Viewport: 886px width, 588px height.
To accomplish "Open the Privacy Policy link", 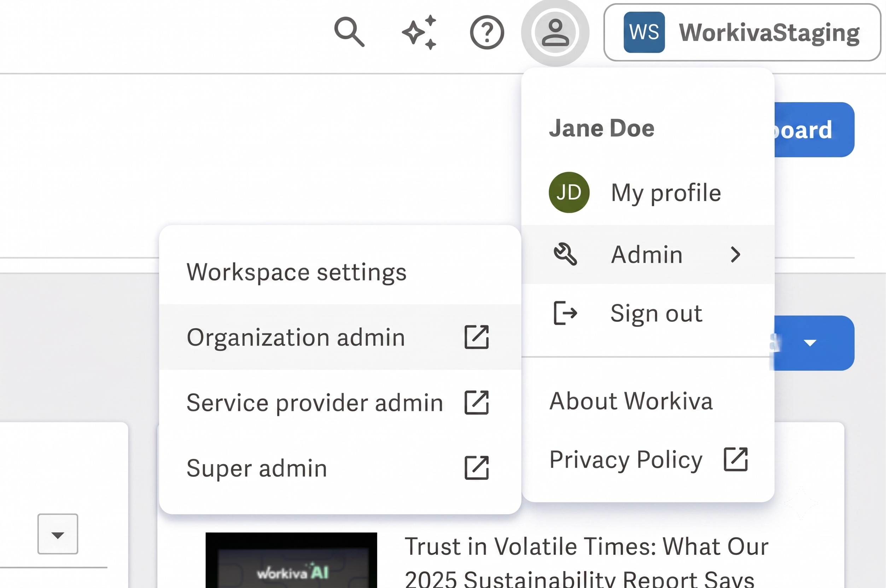I will pos(648,459).
